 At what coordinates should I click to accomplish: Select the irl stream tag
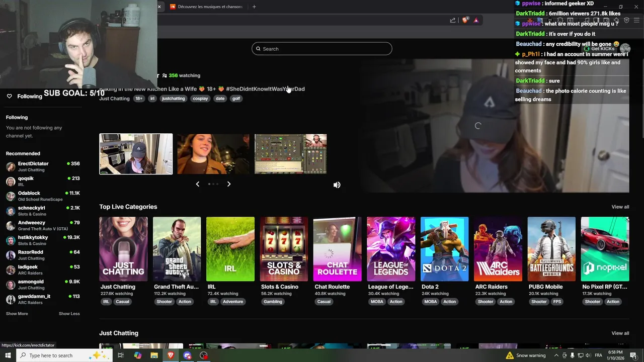pos(152,99)
